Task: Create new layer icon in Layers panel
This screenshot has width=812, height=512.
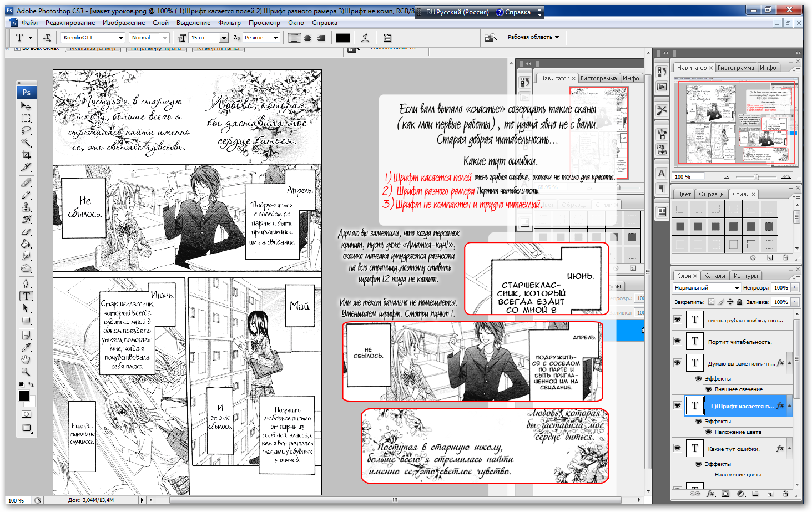Action: point(770,493)
